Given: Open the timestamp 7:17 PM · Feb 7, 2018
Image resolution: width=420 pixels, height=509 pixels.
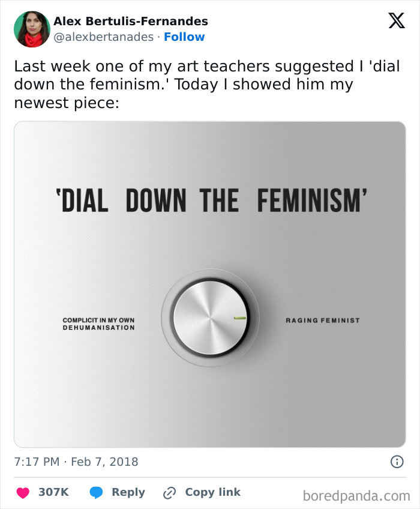Looking at the screenshot, I should (75, 463).
